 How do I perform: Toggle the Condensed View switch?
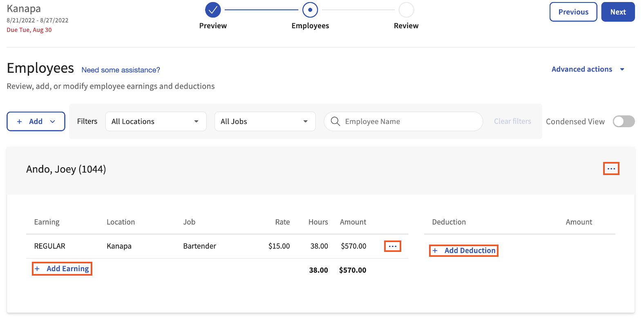pyautogui.click(x=624, y=121)
